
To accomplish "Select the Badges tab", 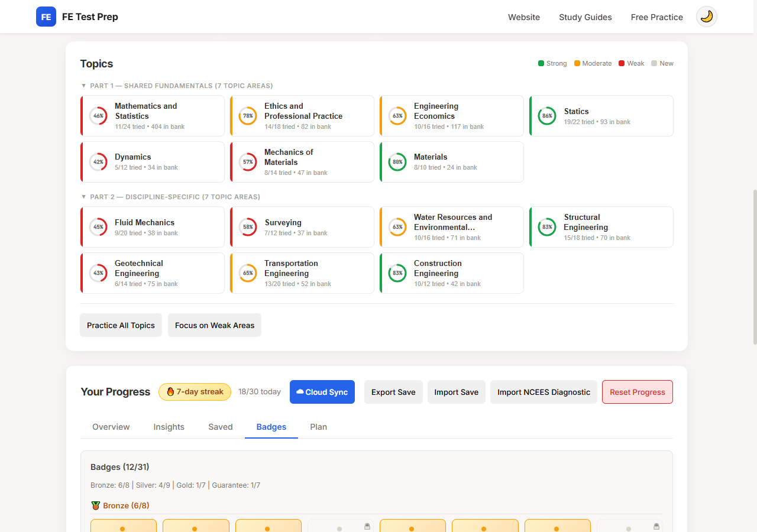I will tap(271, 427).
